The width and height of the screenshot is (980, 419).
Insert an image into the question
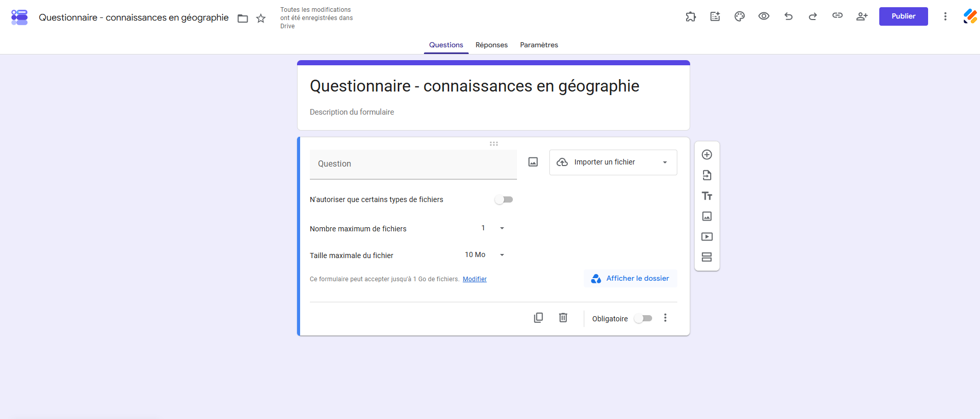pos(533,162)
